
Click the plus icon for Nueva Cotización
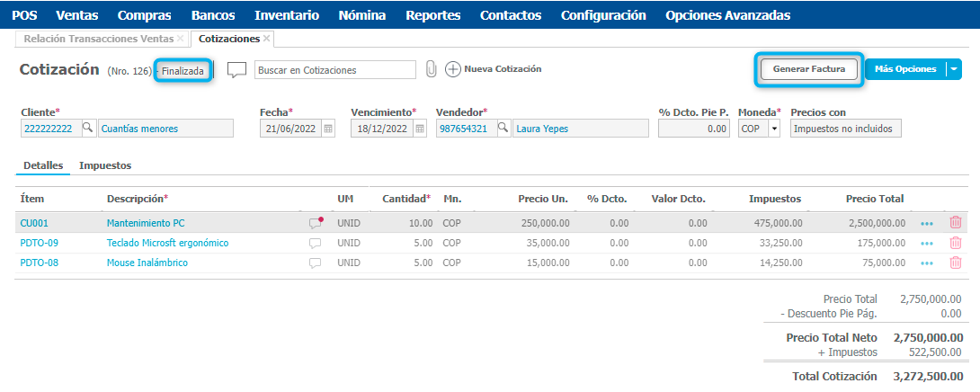(x=452, y=69)
